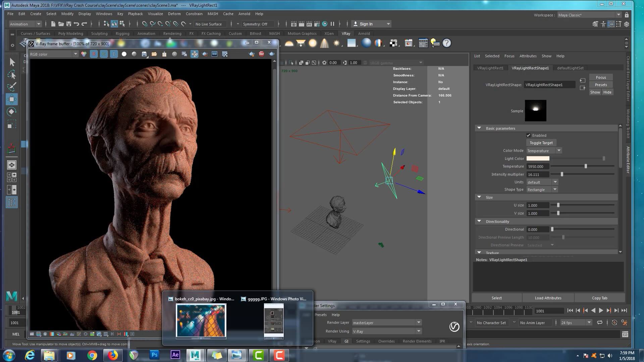Open the load image folder in frame buffer

(154, 54)
